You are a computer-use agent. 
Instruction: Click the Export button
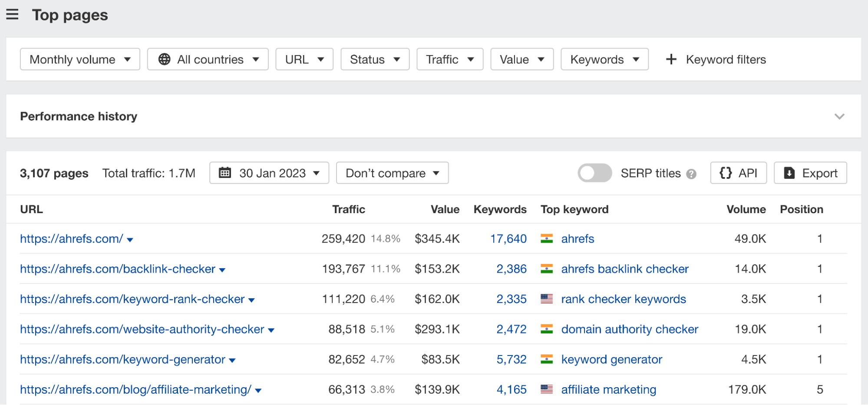click(x=810, y=173)
